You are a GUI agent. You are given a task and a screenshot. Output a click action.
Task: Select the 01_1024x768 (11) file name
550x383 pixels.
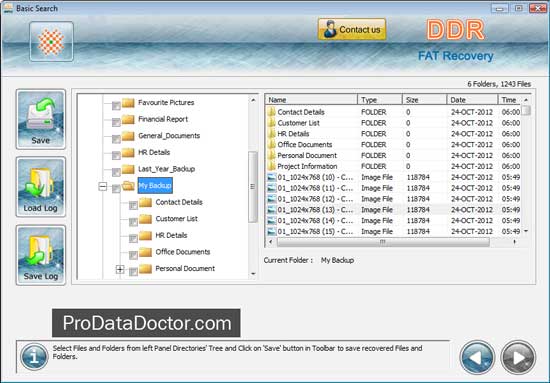(315, 188)
